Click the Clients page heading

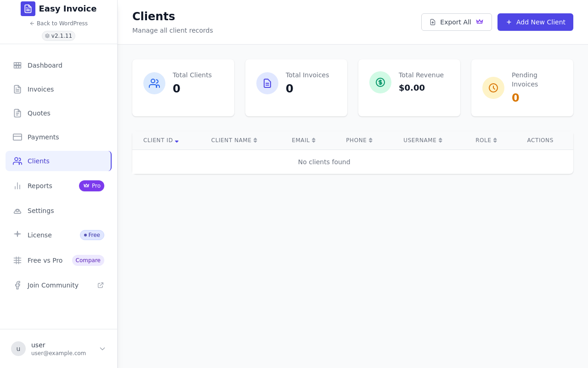pos(153,16)
